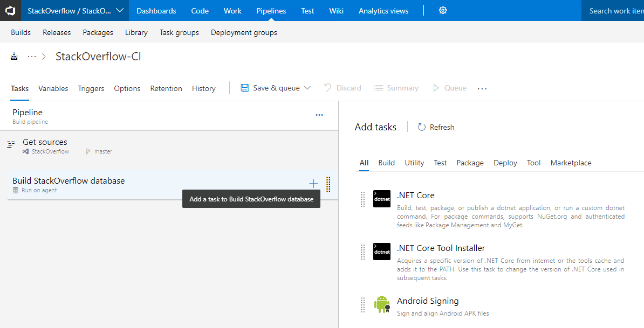The image size is (644, 328).
Task: Select the Android Signing robot icon
Action: 381,304
